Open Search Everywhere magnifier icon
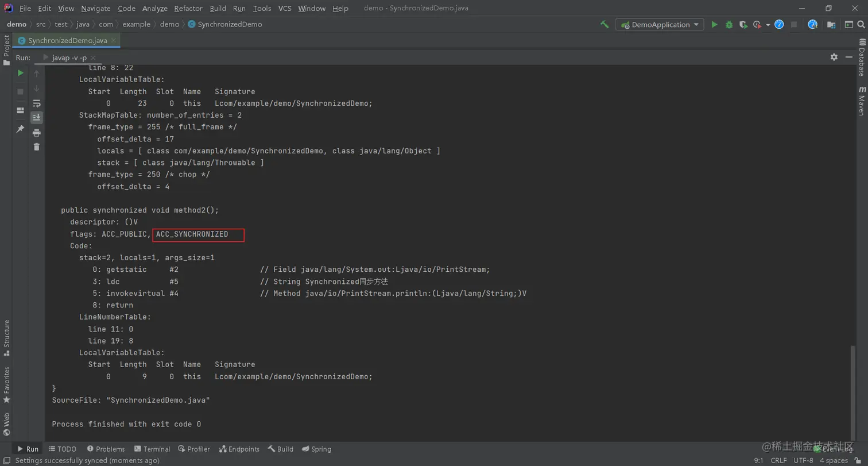868x466 pixels. pos(862,25)
